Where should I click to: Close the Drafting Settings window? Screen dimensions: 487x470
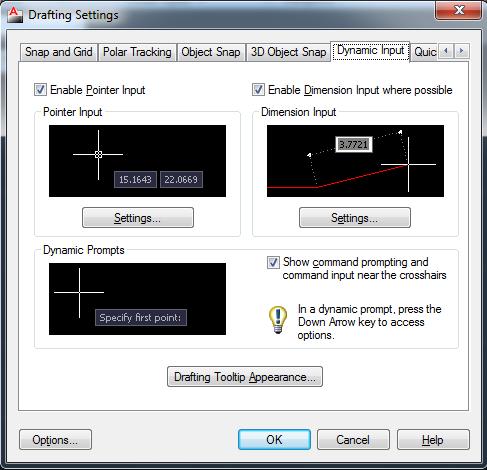click(458, 10)
